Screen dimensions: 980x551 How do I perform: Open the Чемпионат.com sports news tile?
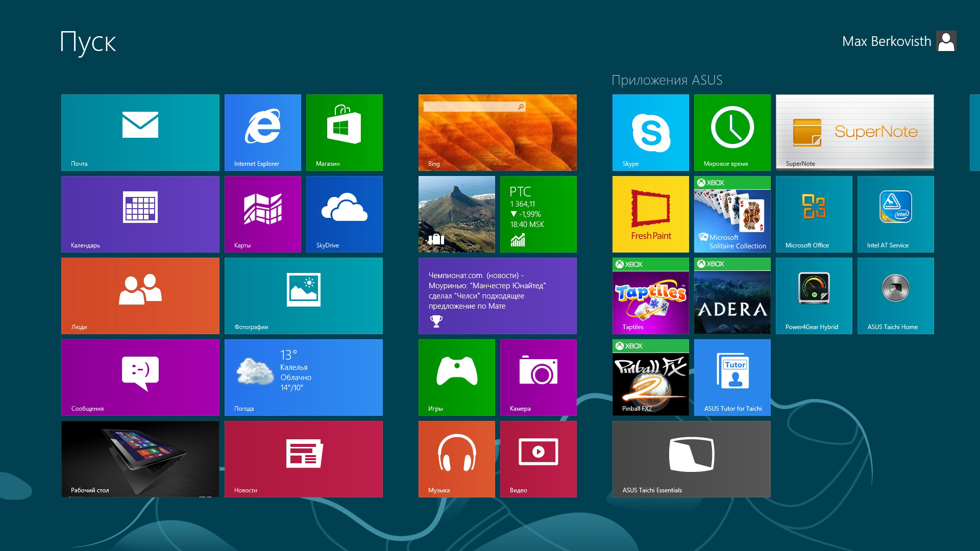497,295
